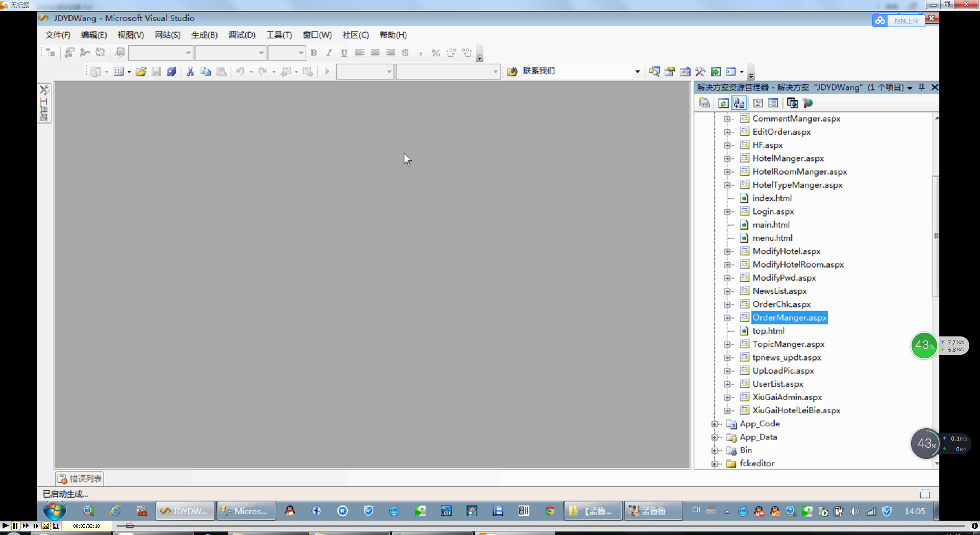Screen dimensions: 980x535
Task: Cut selection with the scissors icon
Action: [190, 71]
